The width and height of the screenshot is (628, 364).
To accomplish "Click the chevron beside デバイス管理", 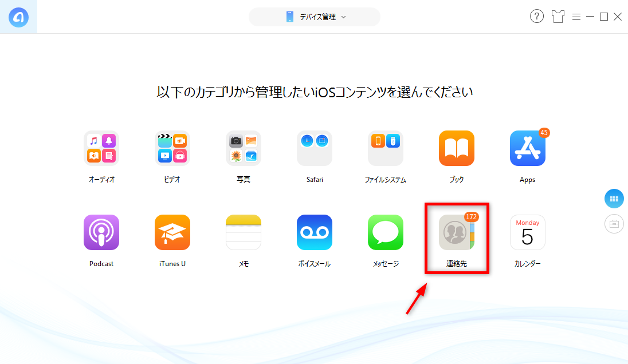I will coord(343,17).
